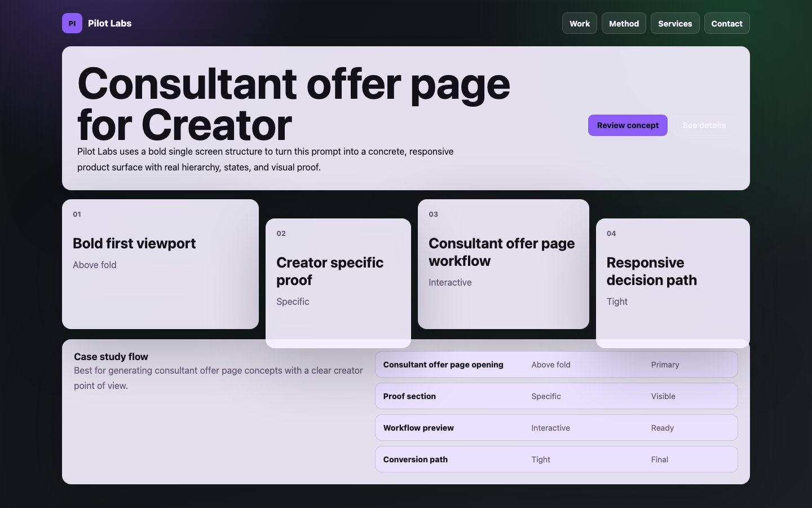Select the Consultant offer page workflow card
Image resolution: width=812 pixels, height=508 pixels.
click(x=504, y=264)
